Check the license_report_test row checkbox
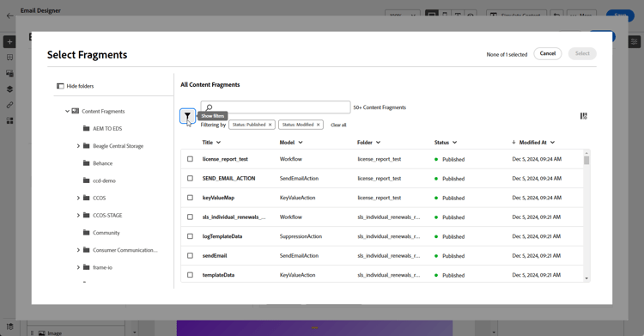 coord(190,159)
